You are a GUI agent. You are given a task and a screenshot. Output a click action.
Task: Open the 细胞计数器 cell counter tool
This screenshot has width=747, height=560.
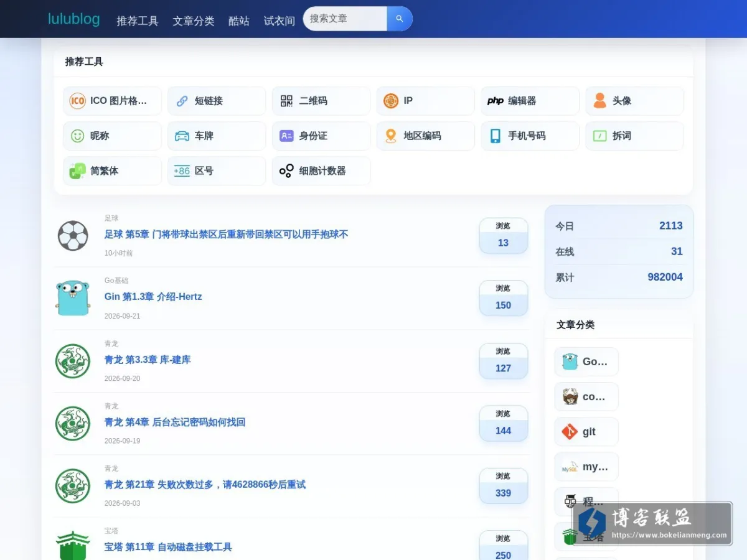[321, 170]
